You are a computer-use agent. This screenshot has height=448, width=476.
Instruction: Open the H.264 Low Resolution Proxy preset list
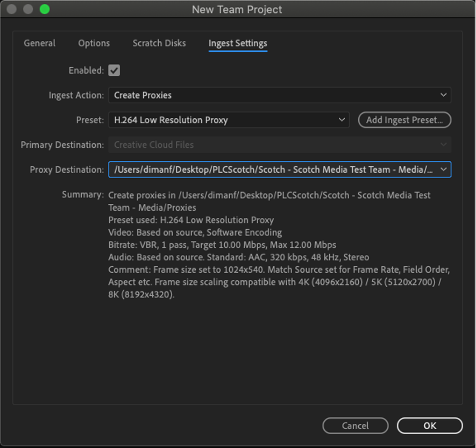(229, 120)
